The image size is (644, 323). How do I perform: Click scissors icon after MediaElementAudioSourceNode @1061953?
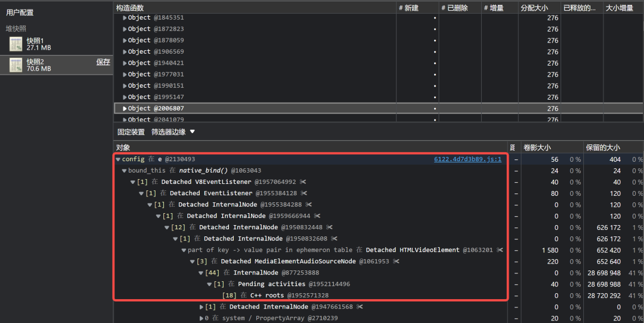click(x=396, y=262)
